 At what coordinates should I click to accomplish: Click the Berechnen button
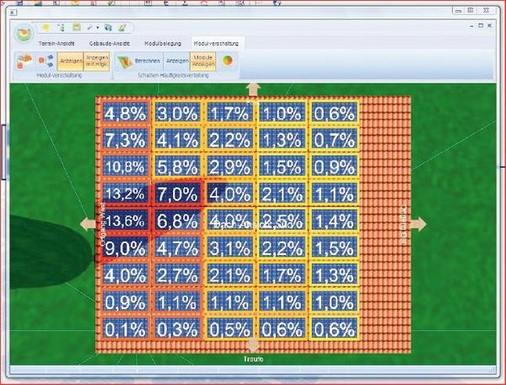click(147, 61)
